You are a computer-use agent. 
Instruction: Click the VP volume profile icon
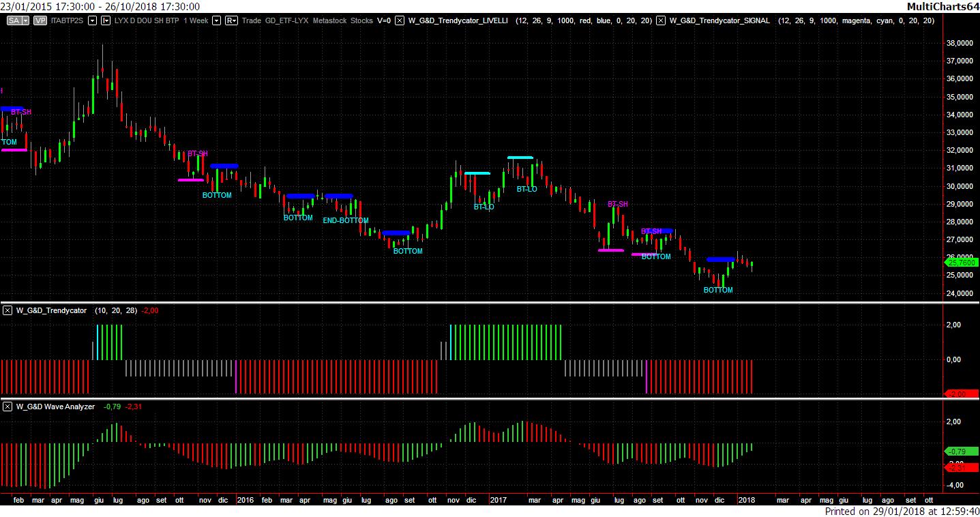pos(40,20)
